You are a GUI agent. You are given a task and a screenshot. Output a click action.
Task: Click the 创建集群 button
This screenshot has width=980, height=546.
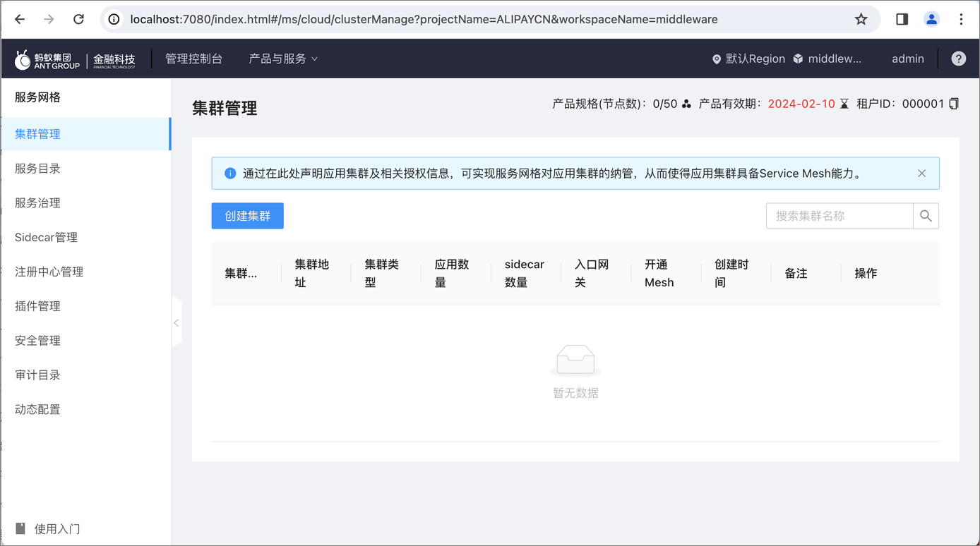(x=248, y=216)
